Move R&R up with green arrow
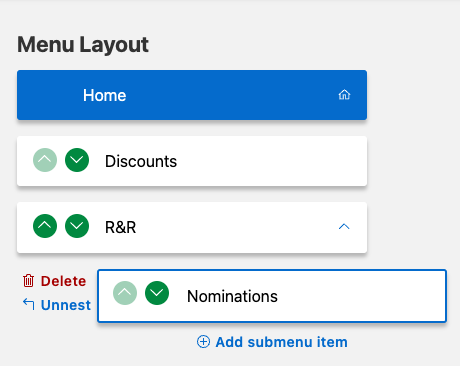 tap(45, 226)
